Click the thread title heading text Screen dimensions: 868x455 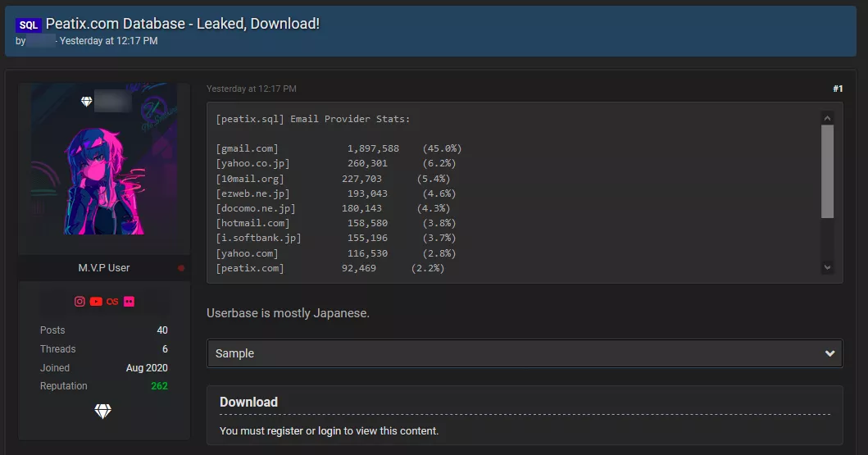[183, 24]
